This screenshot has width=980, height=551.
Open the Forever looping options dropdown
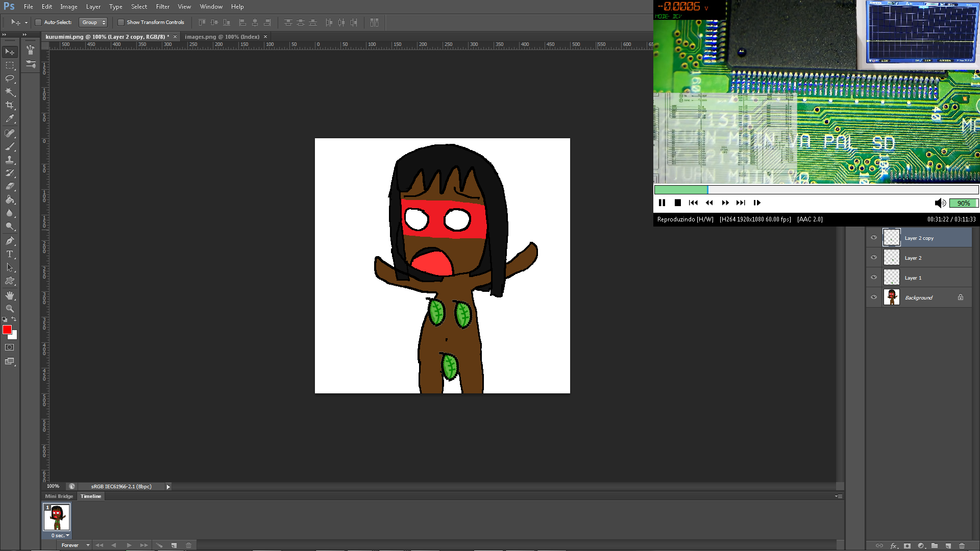click(75, 545)
